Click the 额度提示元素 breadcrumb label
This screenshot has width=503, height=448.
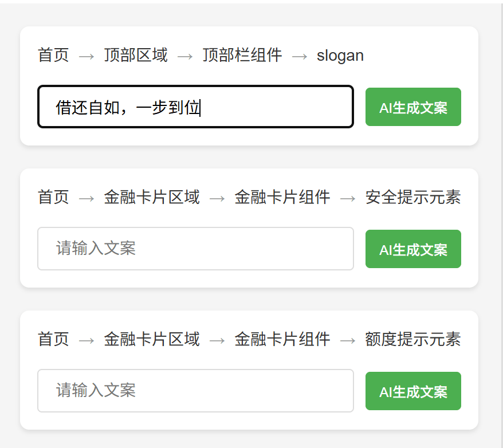pyautogui.click(x=413, y=340)
